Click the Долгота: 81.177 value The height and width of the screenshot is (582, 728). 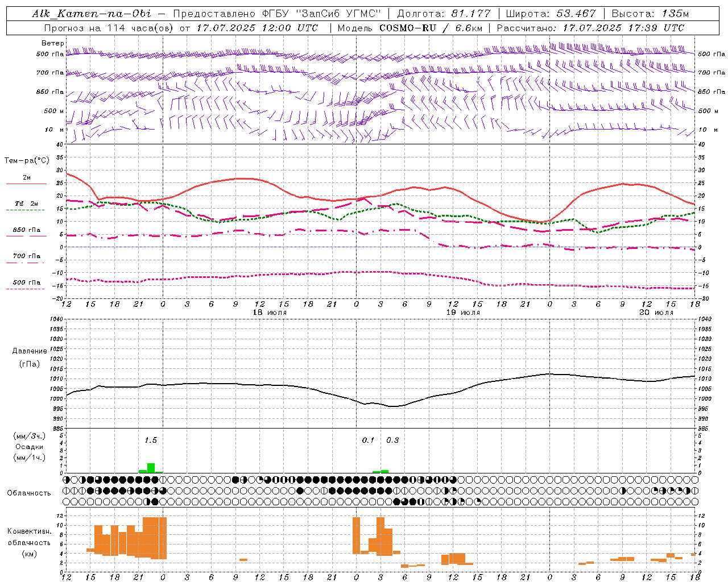(444, 14)
